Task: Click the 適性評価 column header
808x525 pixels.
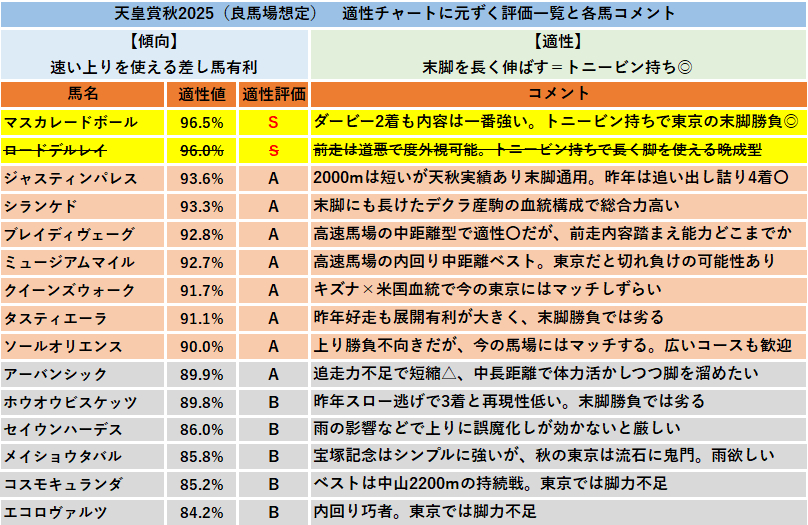Action: tap(273, 94)
